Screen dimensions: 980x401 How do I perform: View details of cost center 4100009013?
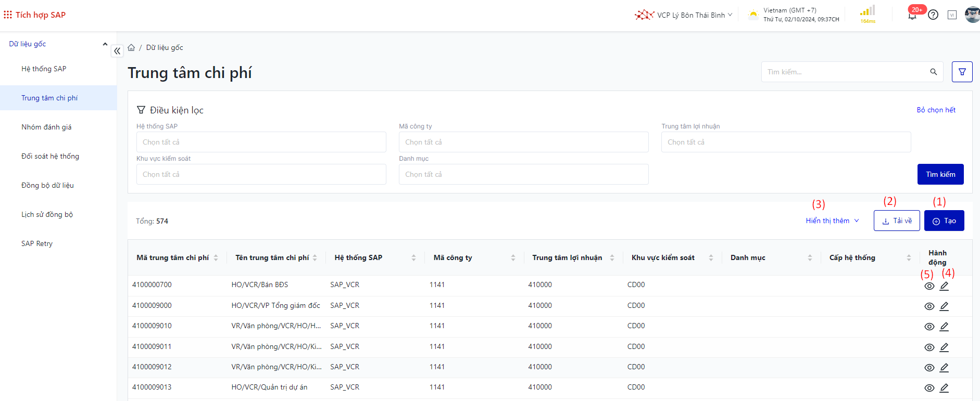click(929, 388)
